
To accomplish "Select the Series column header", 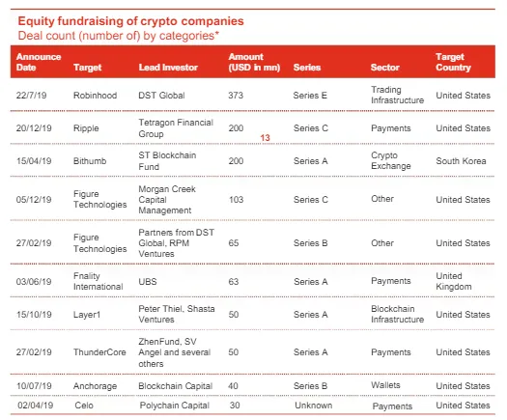I will (307, 68).
